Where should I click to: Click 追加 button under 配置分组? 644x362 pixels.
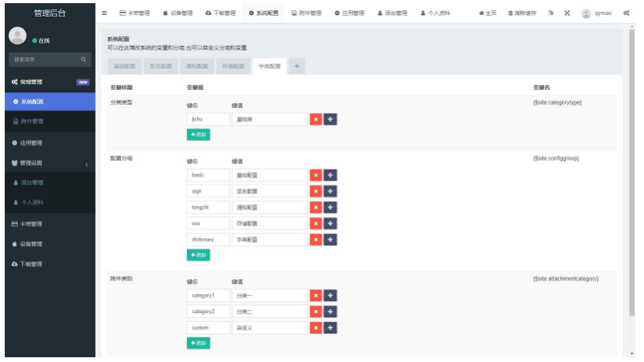(x=198, y=255)
